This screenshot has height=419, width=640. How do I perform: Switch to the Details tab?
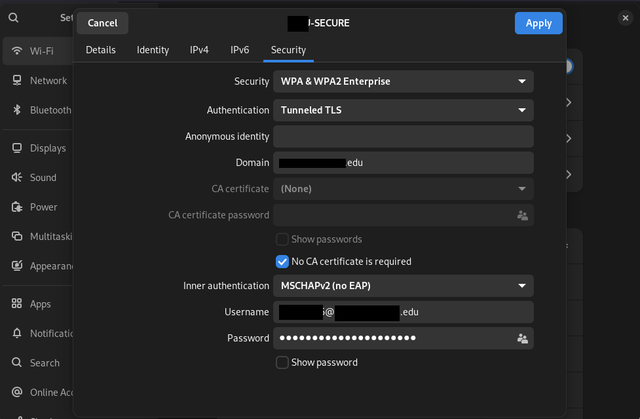pos(100,50)
